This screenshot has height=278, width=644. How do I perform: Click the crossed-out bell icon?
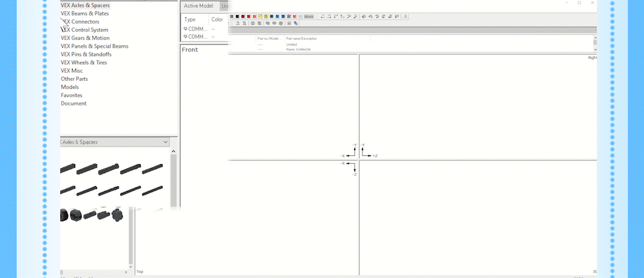tap(244, 23)
